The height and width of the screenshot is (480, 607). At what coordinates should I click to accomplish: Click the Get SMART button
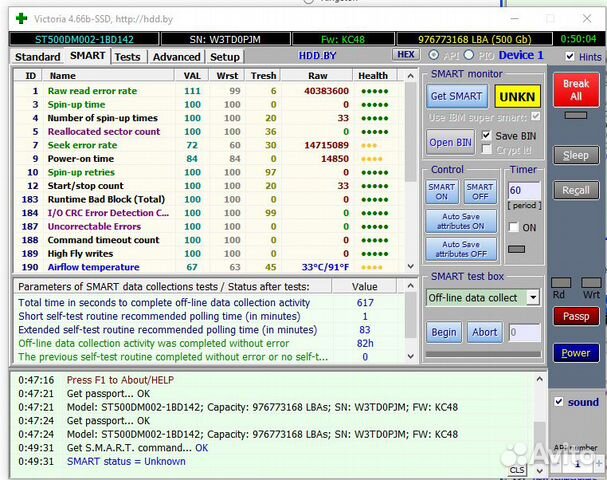click(456, 96)
